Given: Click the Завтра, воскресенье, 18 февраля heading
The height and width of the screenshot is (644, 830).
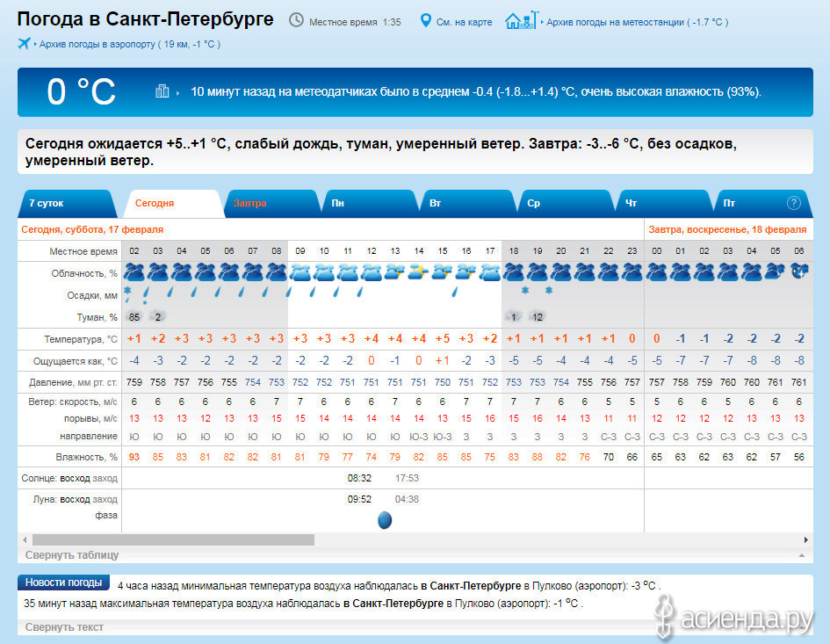Looking at the screenshot, I should tap(728, 230).
